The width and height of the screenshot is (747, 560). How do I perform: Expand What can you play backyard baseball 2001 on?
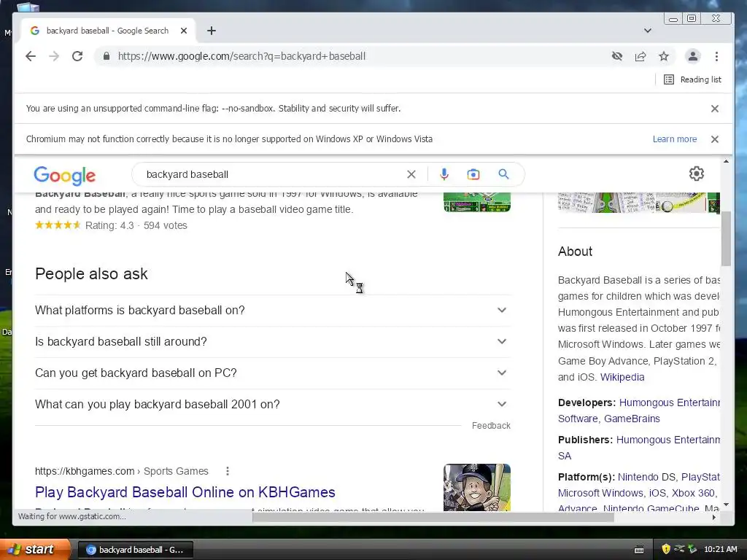click(273, 404)
